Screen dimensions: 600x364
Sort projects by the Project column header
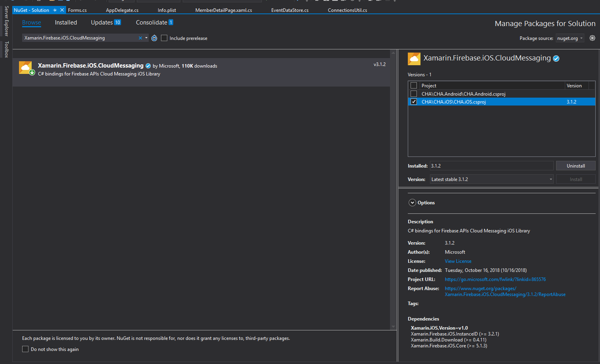(492, 85)
